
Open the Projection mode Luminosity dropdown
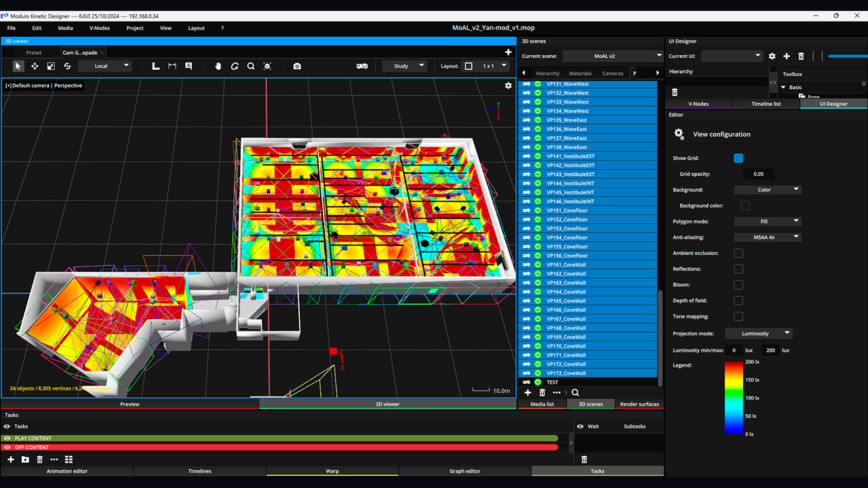(x=759, y=333)
